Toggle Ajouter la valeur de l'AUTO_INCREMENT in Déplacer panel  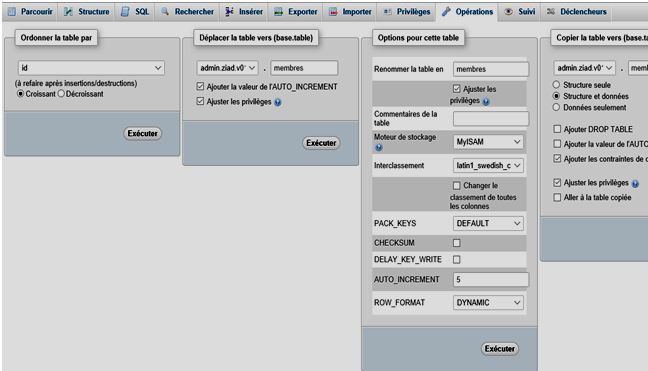[x=200, y=86]
